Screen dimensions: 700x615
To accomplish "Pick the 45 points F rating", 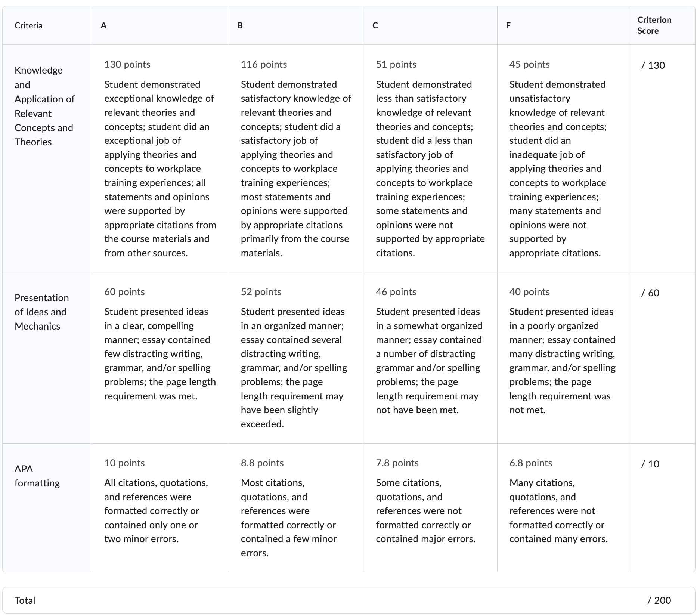I will (x=563, y=158).
